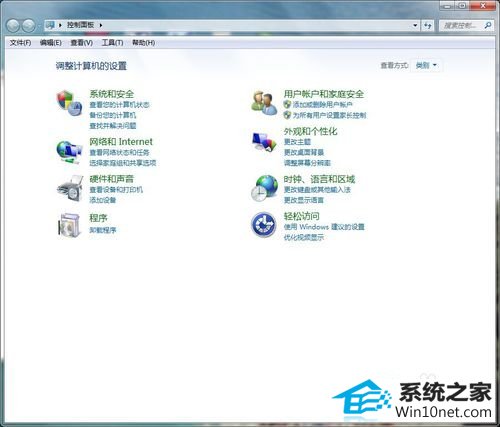Open the Appearance and Personalization monitor icon
The image size is (500, 427).
(x=264, y=142)
